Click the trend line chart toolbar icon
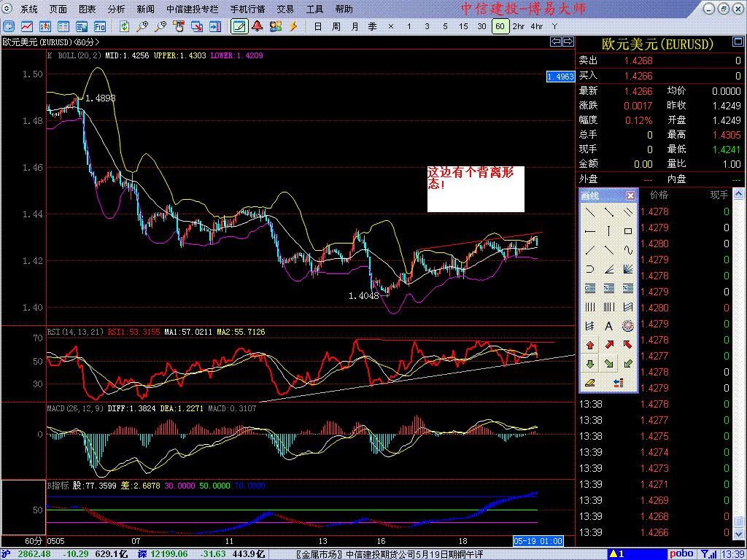Viewport: 747px width, 560px height. click(27, 26)
